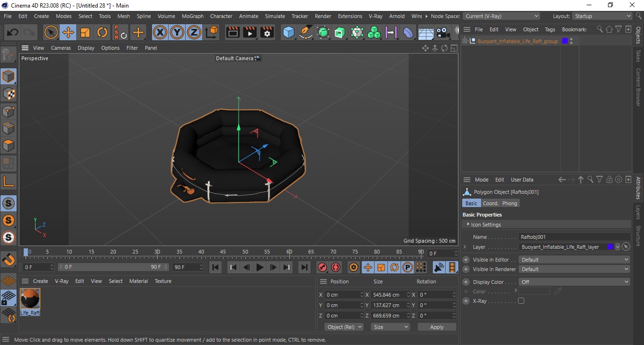This screenshot has width=644, height=345.
Task: Enable the X-Ray checkbox
Action: 521,301
